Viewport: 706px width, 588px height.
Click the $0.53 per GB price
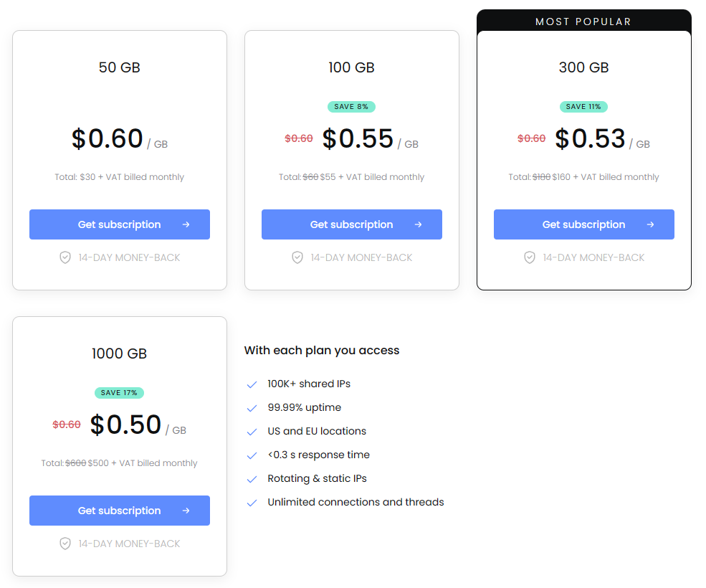(590, 138)
